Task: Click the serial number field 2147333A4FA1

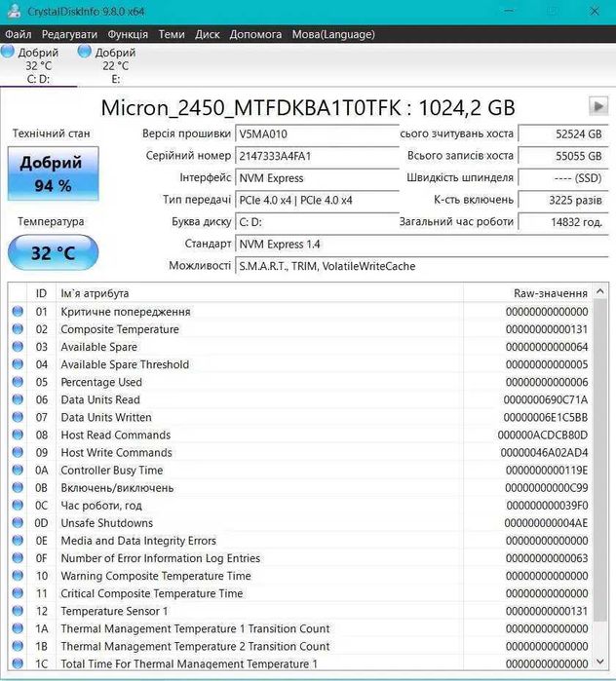Action: (317, 156)
